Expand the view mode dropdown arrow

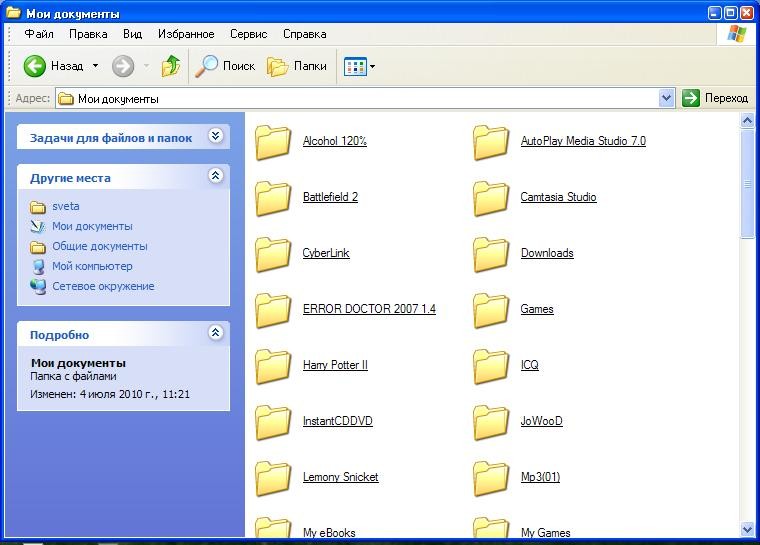[x=372, y=66]
